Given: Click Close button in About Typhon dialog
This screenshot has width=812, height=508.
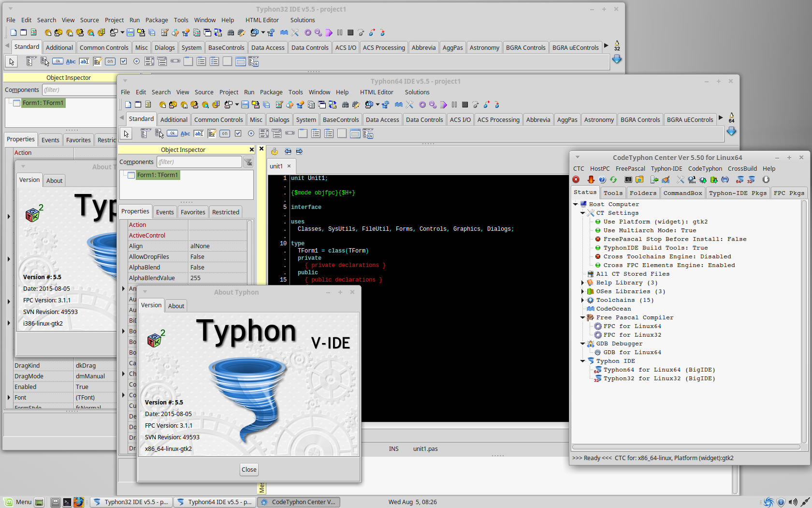Looking at the screenshot, I should click(x=249, y=469).
